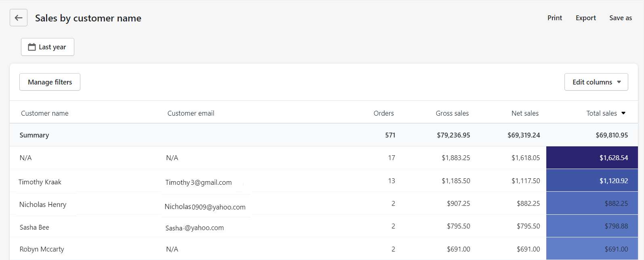Click the calendar icon in Last year

click(x=32, y=47)
